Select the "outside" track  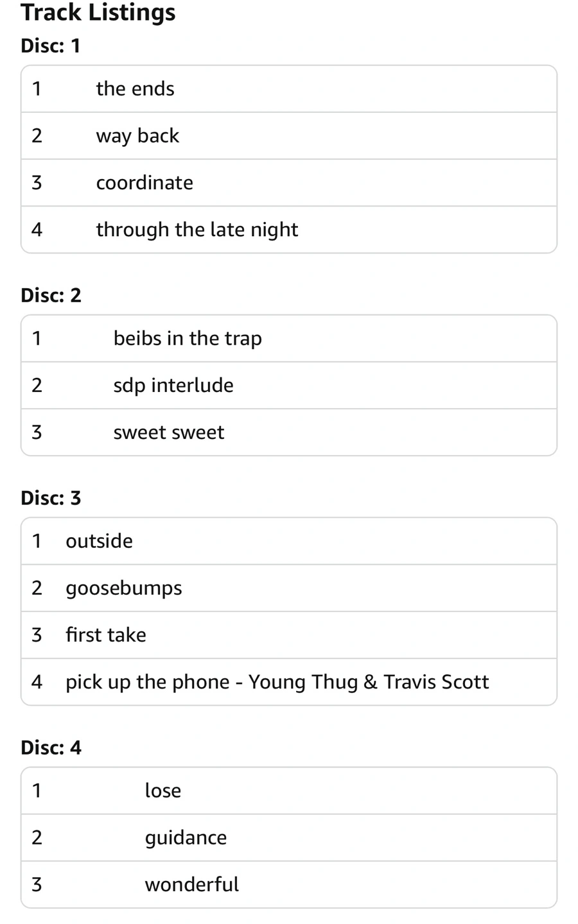click(x=99, y=541)
